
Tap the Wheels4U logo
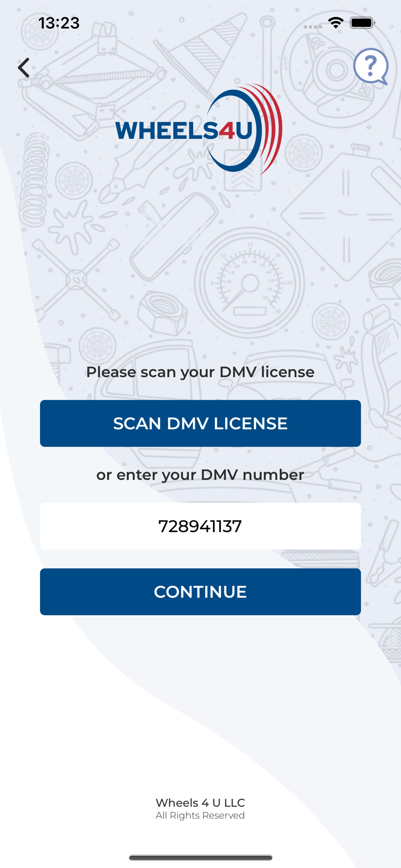(x=199, y=129)
